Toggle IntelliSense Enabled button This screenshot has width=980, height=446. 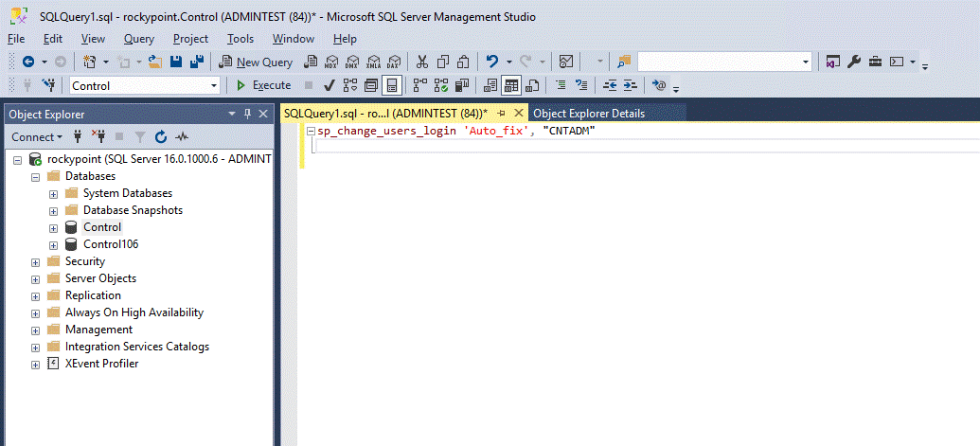392,85
